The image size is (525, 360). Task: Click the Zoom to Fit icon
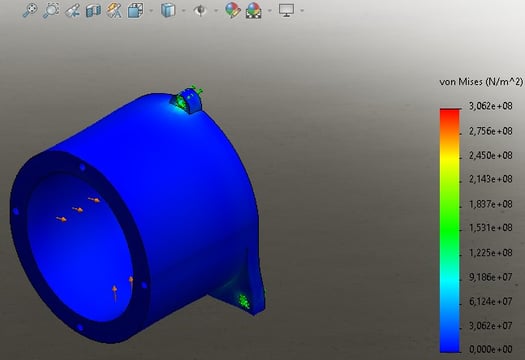click(x=29, y=10)
